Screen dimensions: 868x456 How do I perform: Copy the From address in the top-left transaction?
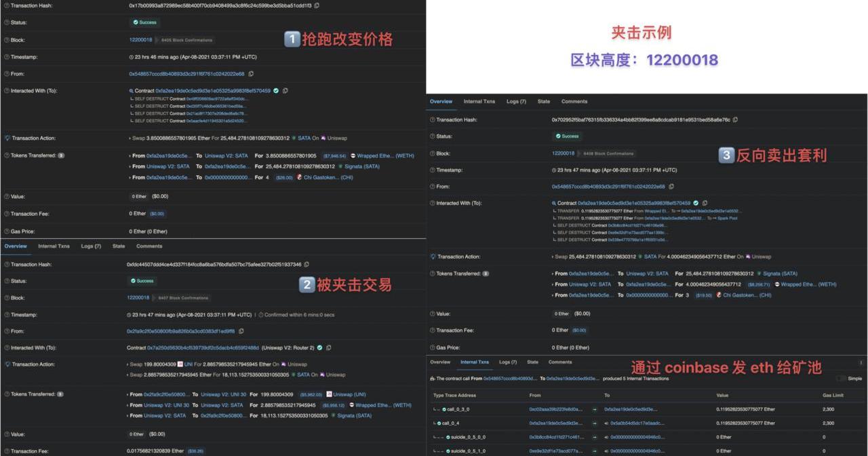coord(251,74)
